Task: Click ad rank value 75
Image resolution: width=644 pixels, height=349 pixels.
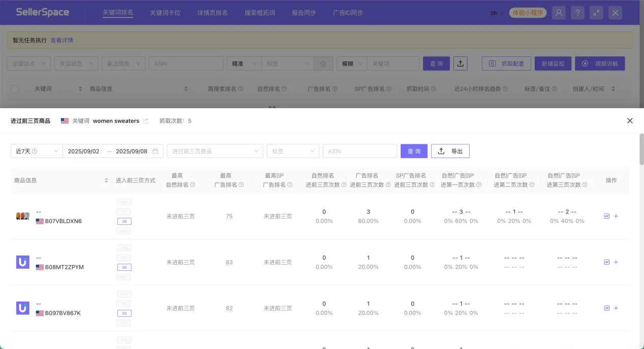Action: 229,216
